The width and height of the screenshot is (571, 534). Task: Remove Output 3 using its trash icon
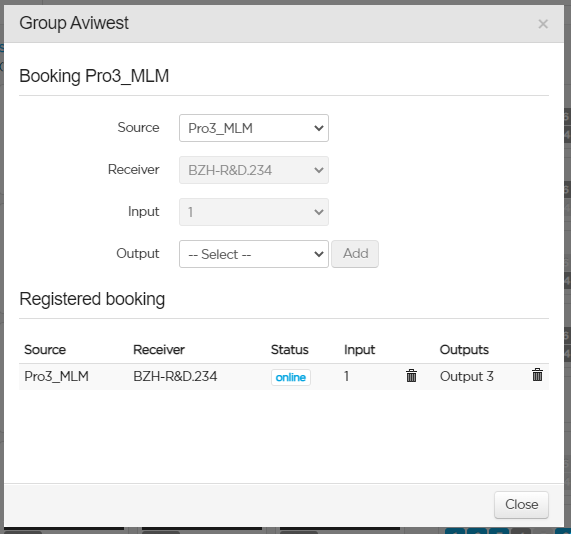coord(537,375)
